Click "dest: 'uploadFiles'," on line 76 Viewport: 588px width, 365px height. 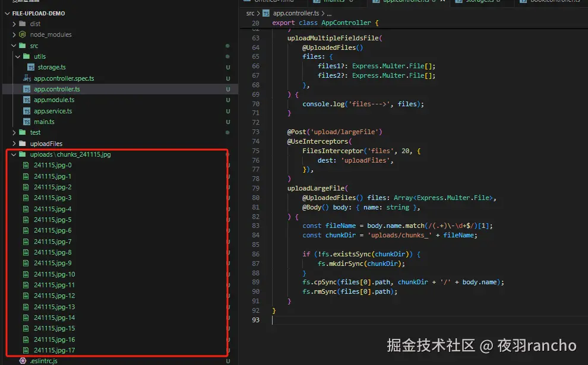pyautogui.click(x=356, y=160)
